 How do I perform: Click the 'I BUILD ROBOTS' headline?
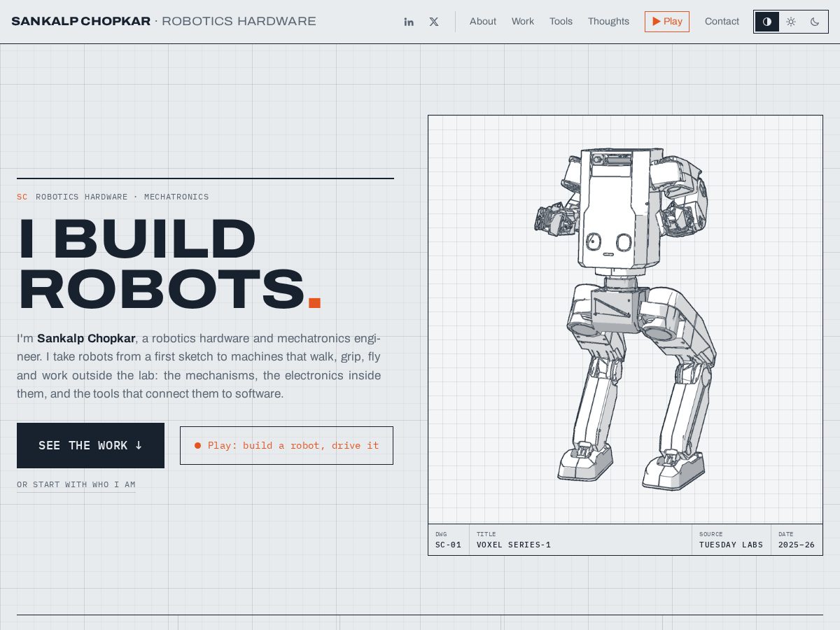(169, 264)
